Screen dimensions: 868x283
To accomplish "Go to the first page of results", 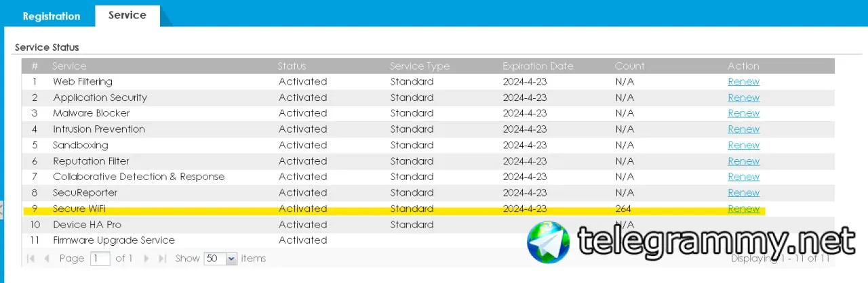I will click(31, 259).
